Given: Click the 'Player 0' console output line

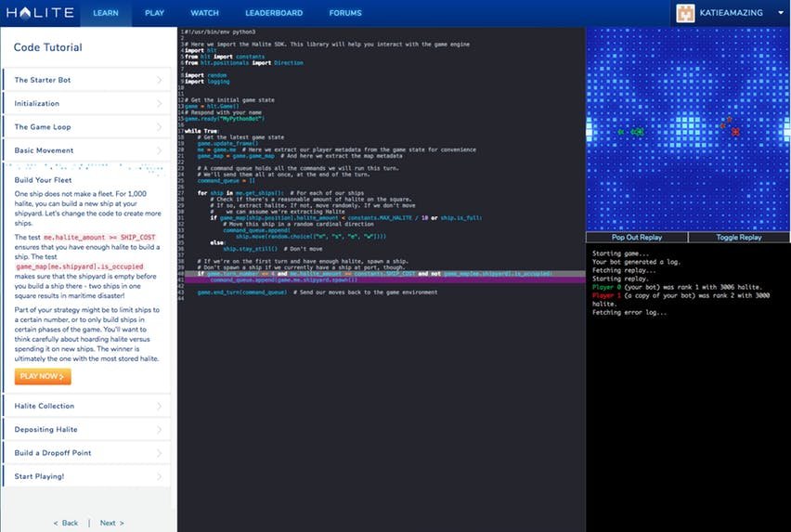Looking at the screenshot, I should click(677, 287).
